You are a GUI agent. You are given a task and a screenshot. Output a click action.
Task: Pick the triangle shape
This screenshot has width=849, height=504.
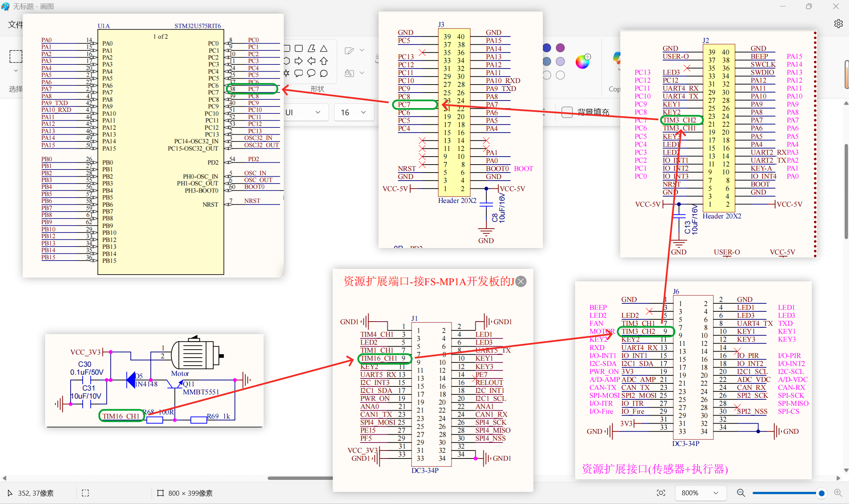[324, 49]
